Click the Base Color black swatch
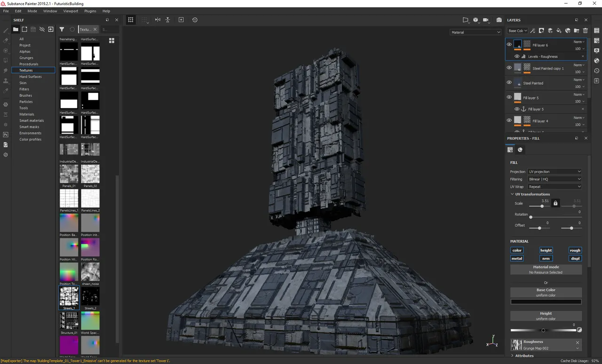 [546, 302]
